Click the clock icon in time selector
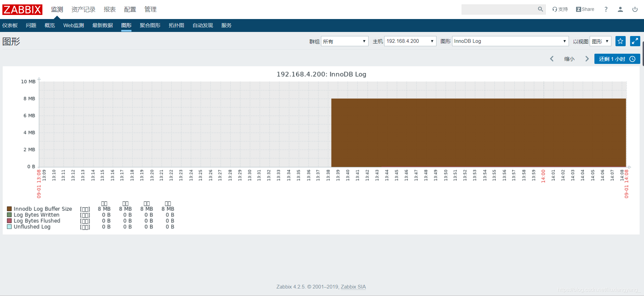The width and height of the screenshot is (644, 296). point(632,59)
